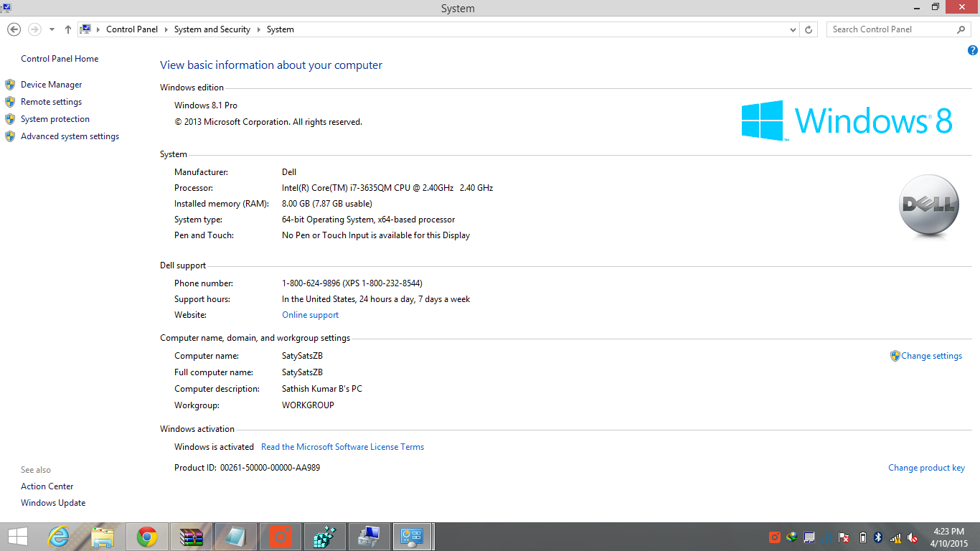Click the Bluetooth tray icon
The image size is (980, 551).
877,537
